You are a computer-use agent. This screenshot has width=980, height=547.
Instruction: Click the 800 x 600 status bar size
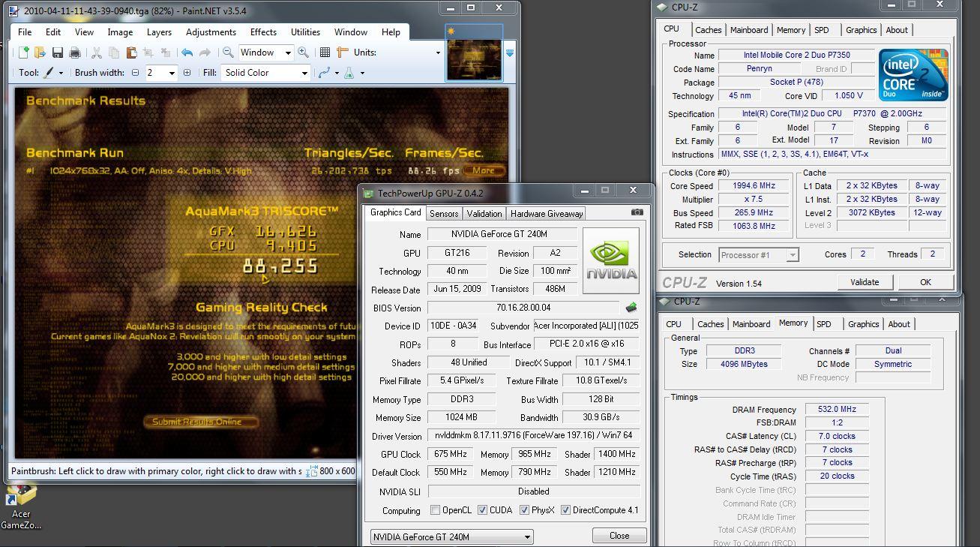tap(337, 471)
